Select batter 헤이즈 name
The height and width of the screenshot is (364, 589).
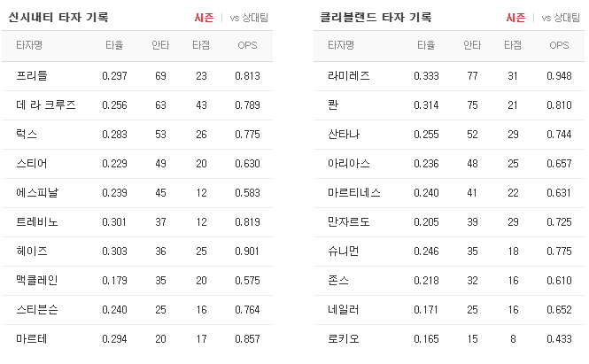(32, 251)
